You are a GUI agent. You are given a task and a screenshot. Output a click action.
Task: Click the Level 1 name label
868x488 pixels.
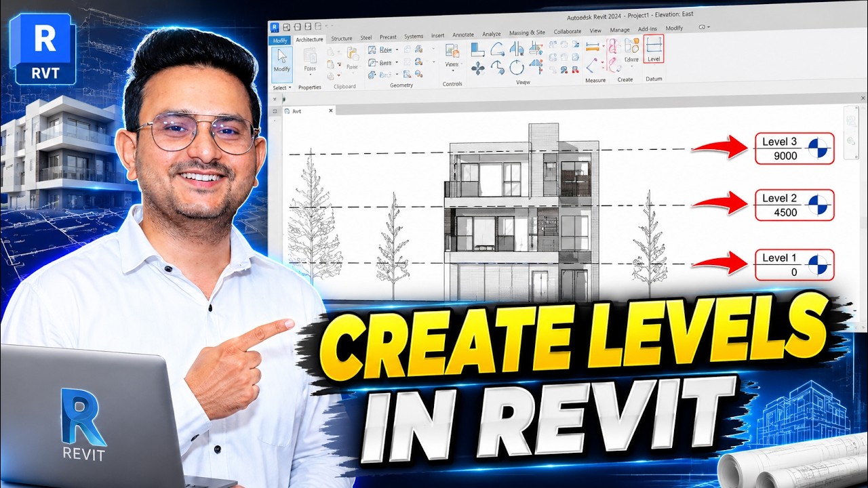coord(780,258)
